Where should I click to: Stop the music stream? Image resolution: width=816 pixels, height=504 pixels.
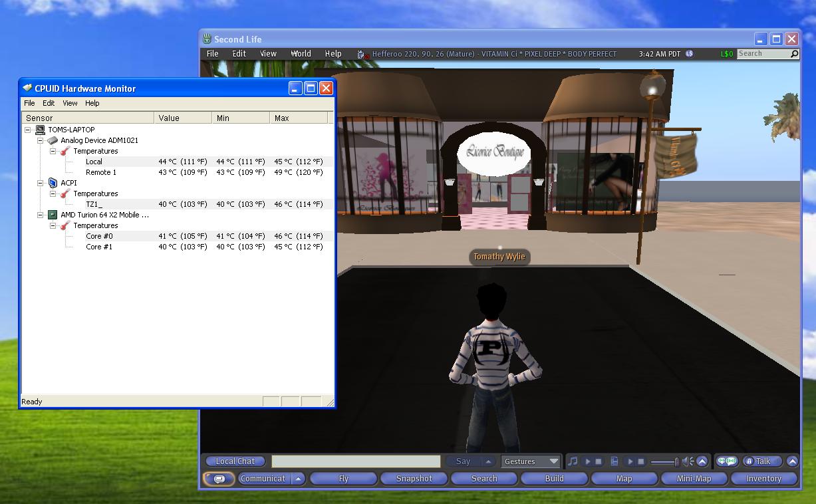(x=599, y=461)
